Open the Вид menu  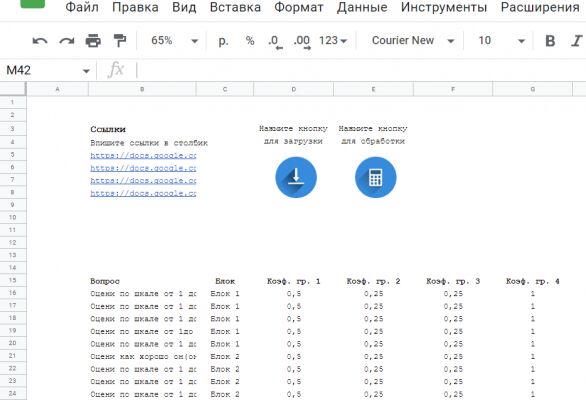click(184, 7)
